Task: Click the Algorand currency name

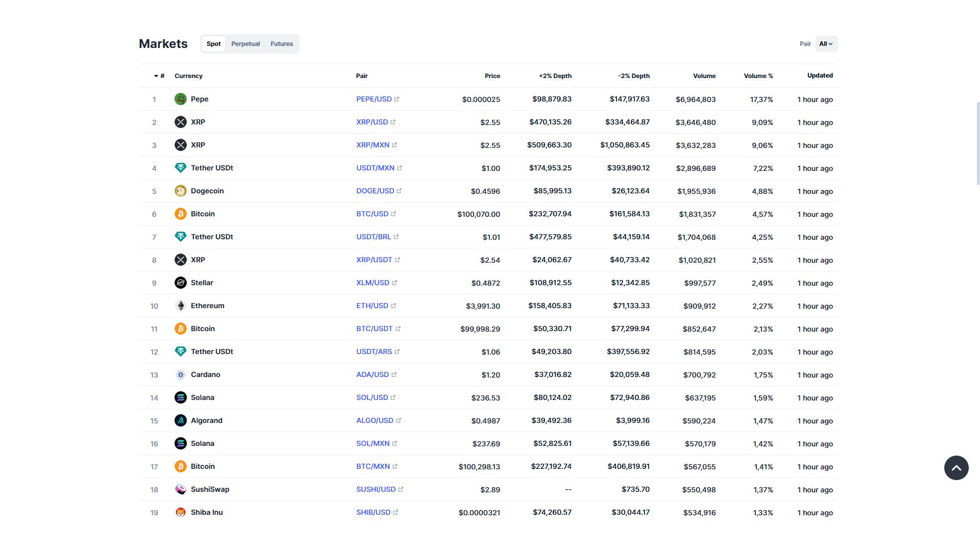Action: click(x=207, y=420)
